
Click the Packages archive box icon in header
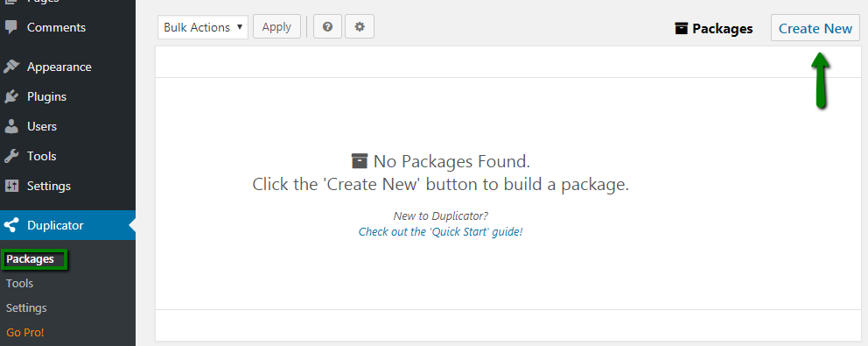tap(682, 28)
